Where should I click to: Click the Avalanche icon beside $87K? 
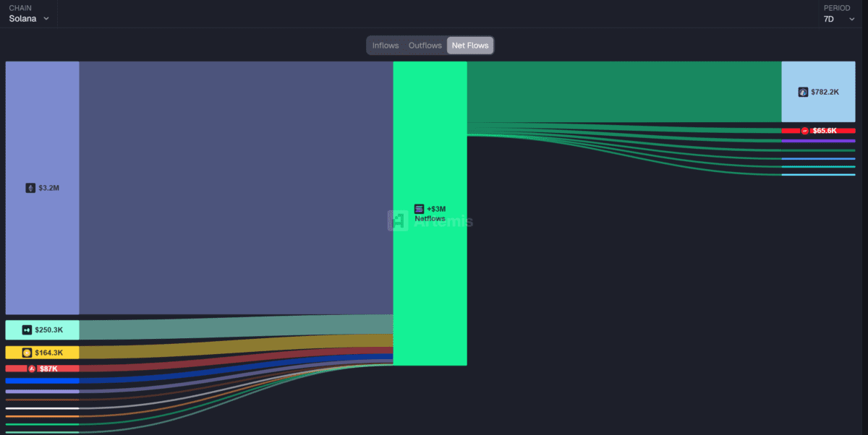(32, 369)
